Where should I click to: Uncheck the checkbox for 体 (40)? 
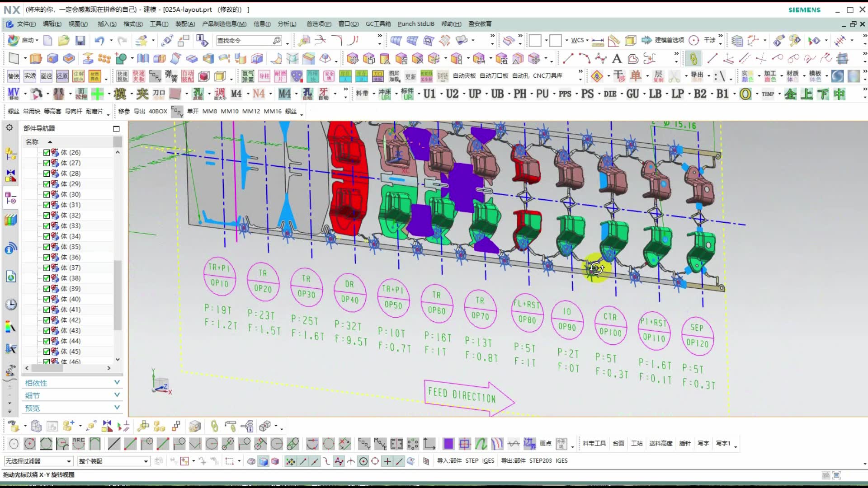click(47, 299)
